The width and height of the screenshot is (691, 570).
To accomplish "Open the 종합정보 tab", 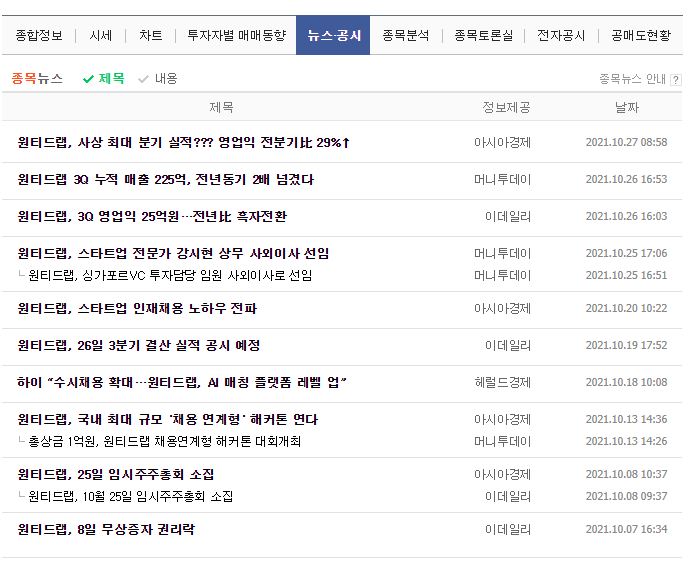I will pos(39,35).
